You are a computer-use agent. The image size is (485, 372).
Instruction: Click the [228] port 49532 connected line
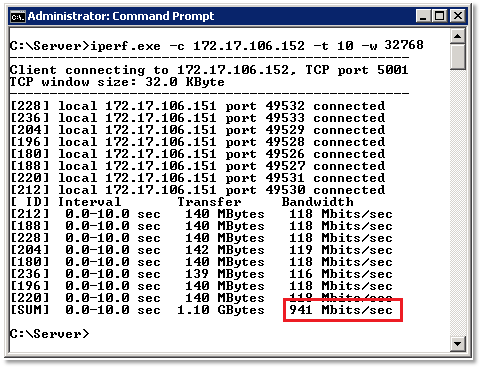tap(198, 106)
